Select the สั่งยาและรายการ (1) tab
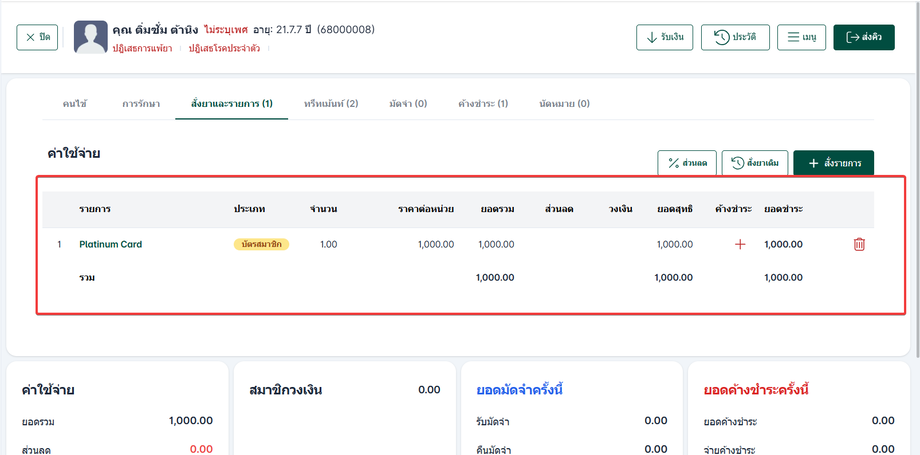Image resolution: width=920 pixels, height=455 pixels. pyautogui.click(x=232, y=104)
